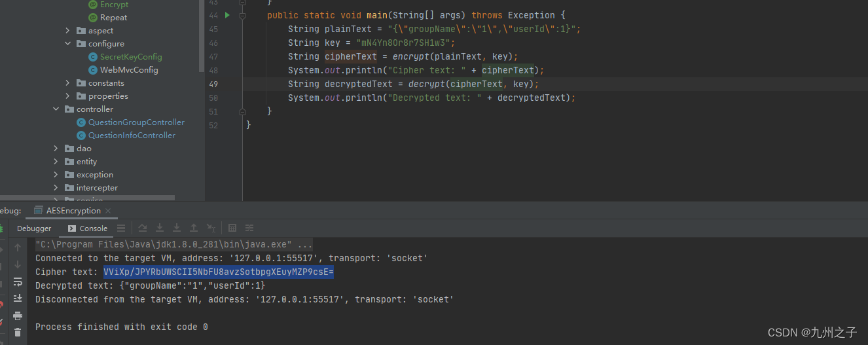Collapse the main method fold marker
This screenshot has width=868, height=345.
tap(243, 15)
